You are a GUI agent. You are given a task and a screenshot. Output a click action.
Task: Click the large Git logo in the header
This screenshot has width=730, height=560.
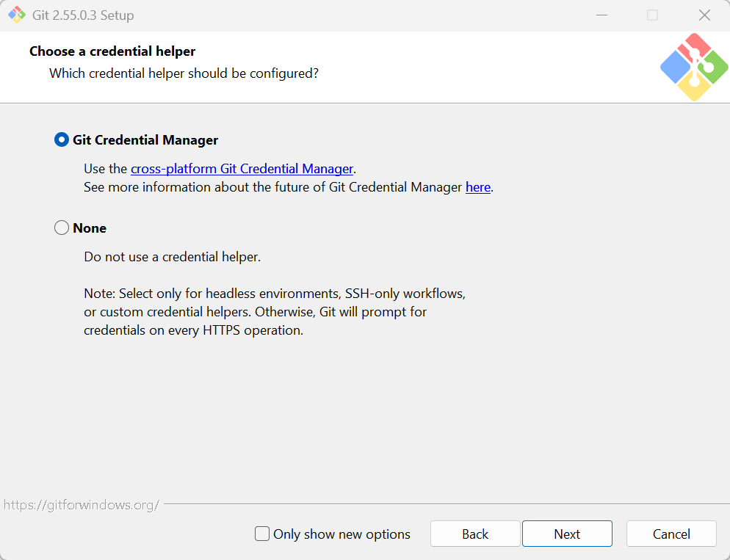[694, 67]
